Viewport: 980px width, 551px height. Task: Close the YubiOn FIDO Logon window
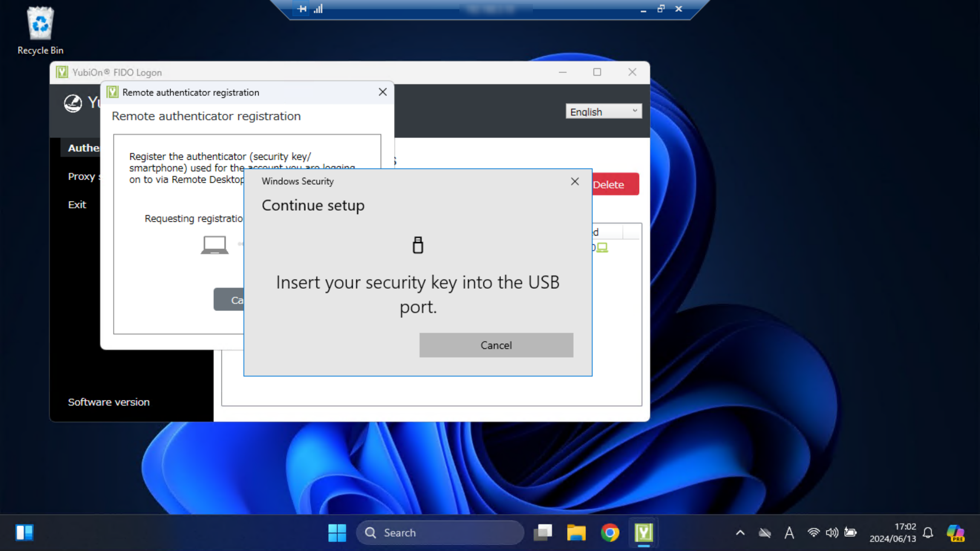(x=632, y=72)
